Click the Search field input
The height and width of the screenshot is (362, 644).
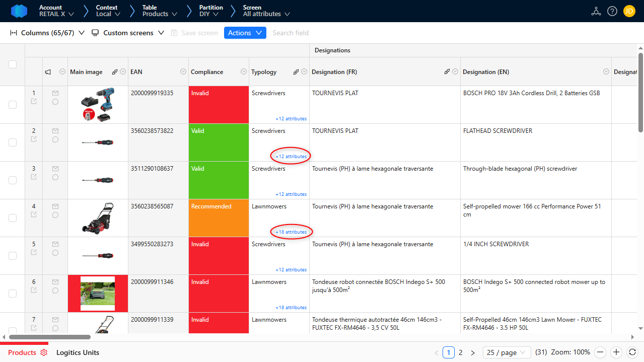(x=291, y=33)
